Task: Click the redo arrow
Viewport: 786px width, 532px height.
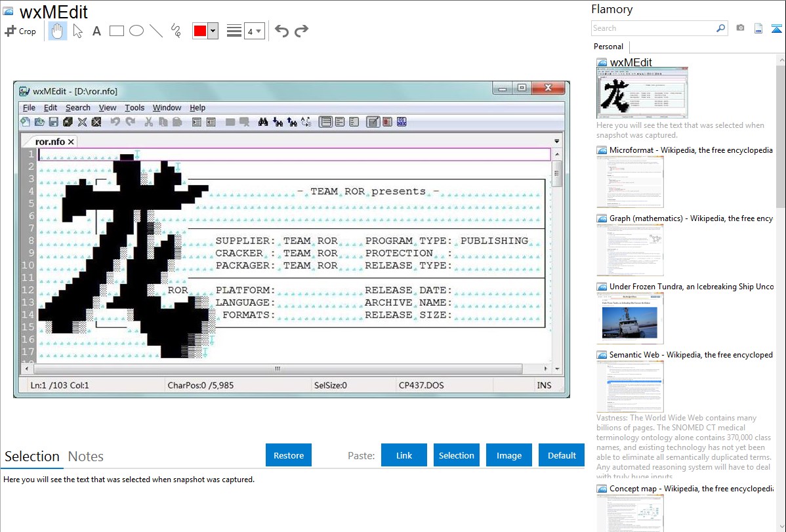Action: (x=301, y=31)
